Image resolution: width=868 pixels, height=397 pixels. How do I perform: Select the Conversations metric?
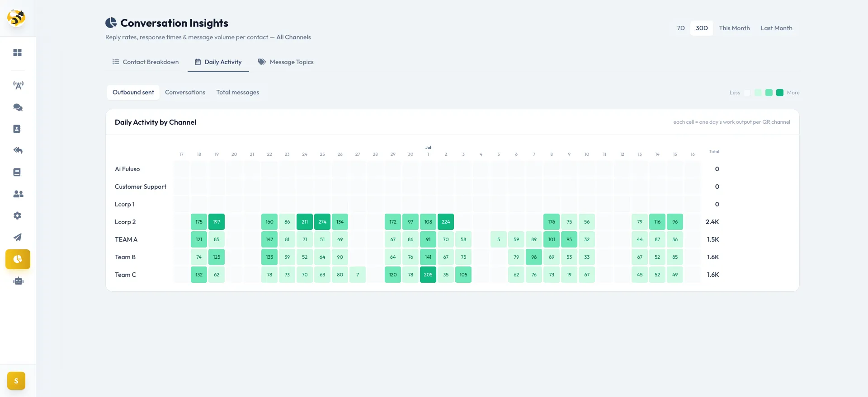(x=185, y=92)
